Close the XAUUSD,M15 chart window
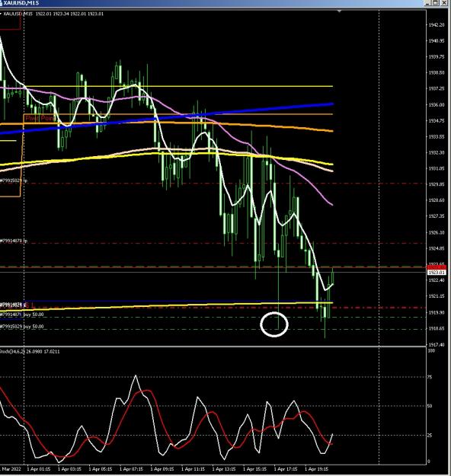Image resolution: width=451 pixels, height=476 pixels. coord(444,3)
